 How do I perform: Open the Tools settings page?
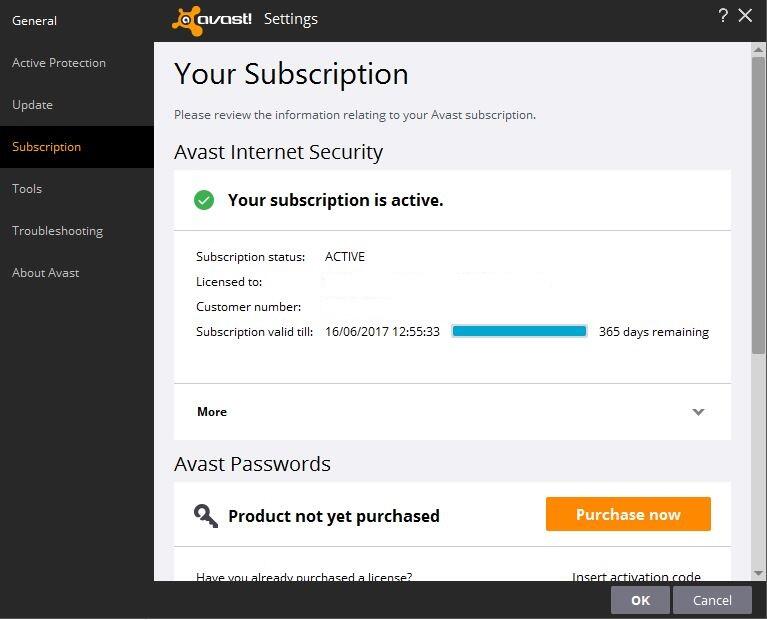point(27,189)
